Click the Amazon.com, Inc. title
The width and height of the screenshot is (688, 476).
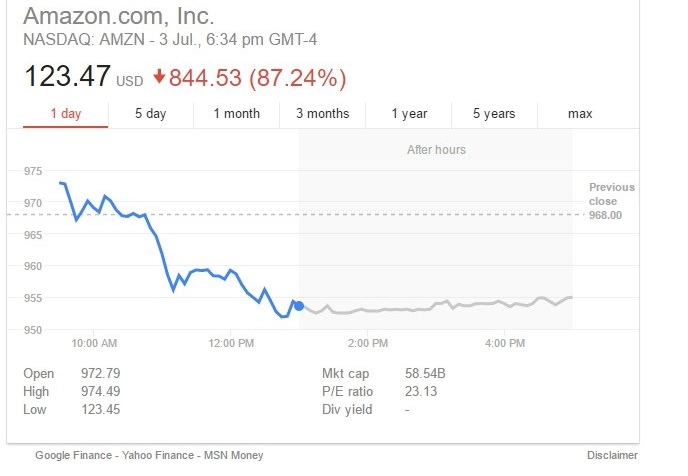(118, 17)
